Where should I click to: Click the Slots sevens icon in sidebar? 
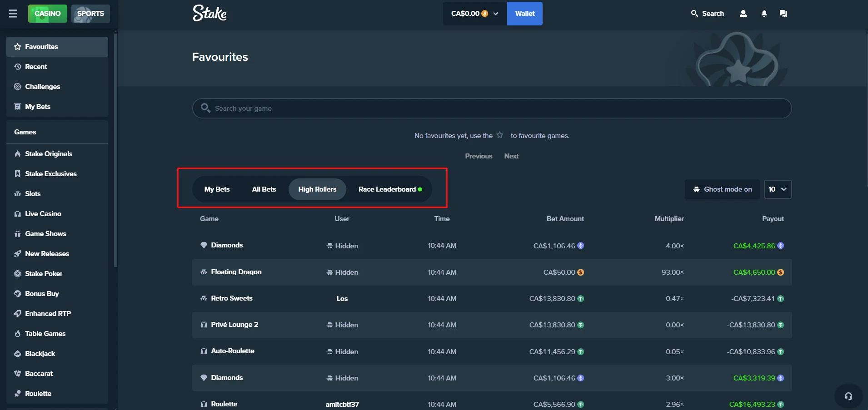pos(18,194)
